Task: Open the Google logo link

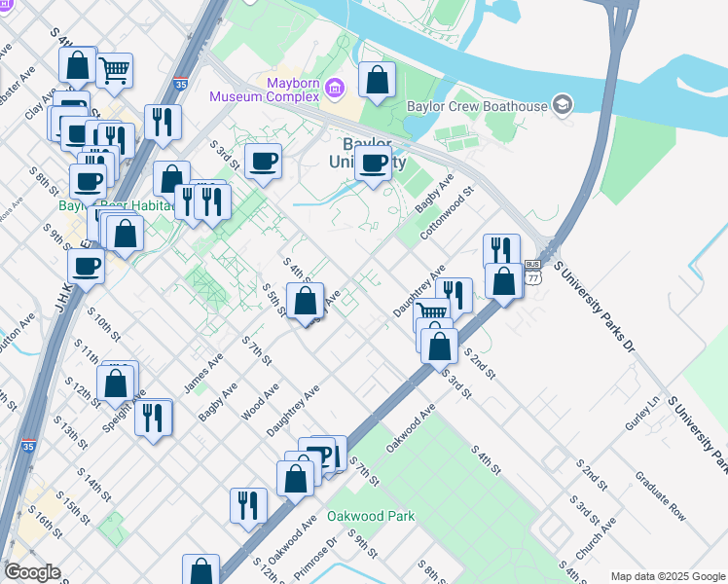Action: click(32, 572)
